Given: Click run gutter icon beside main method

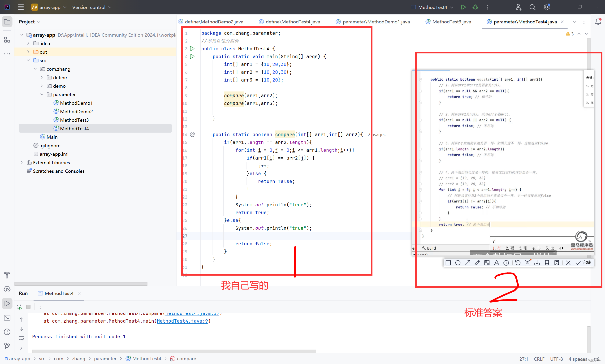Looking at the screenshot, I should (192, 56).
